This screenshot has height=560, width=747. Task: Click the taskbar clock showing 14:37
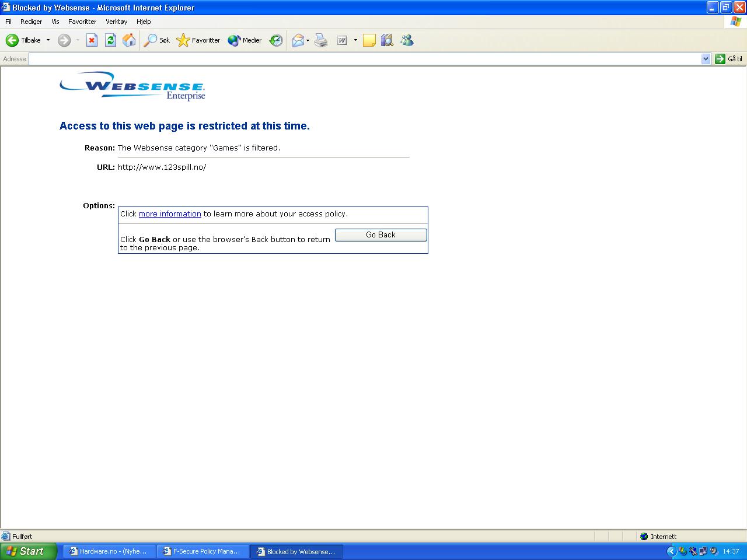point(731,551)
